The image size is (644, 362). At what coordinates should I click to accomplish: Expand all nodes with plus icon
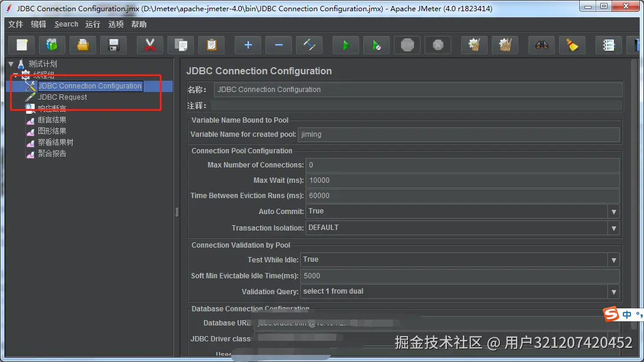248,45
